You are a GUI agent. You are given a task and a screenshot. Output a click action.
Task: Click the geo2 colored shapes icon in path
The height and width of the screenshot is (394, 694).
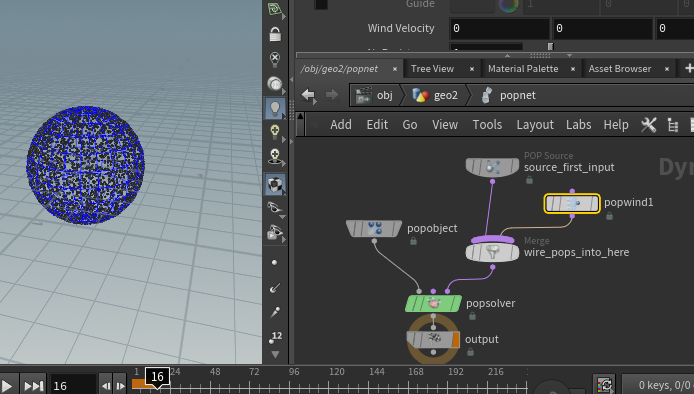click(420, 95)
